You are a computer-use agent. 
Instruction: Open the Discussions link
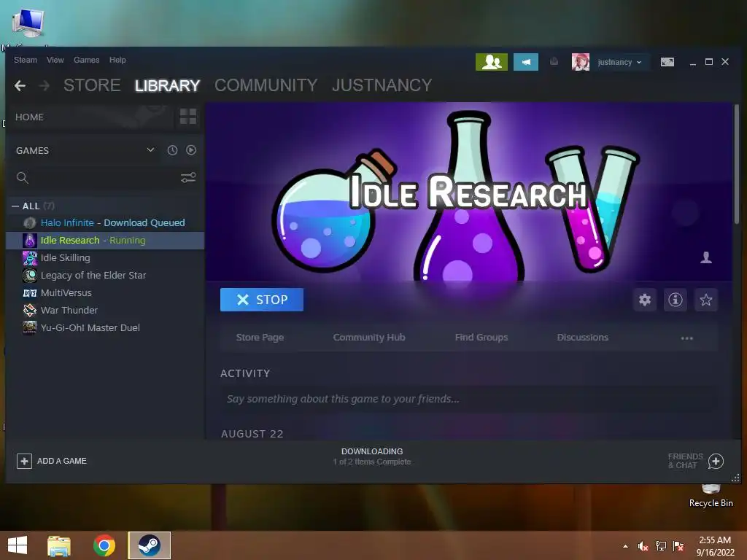tap(582, 337)
